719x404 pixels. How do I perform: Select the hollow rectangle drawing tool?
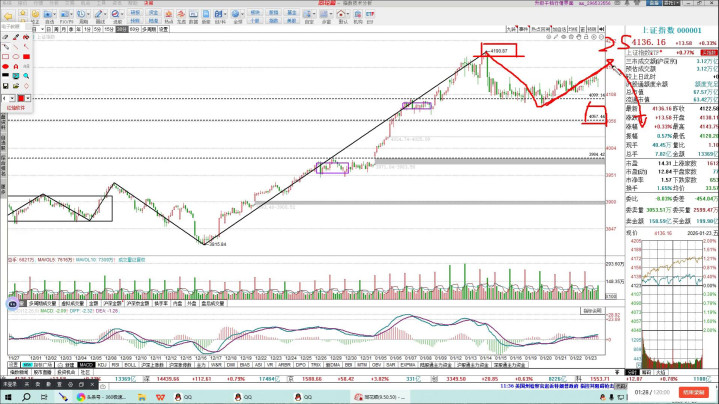tap(6, 57)
